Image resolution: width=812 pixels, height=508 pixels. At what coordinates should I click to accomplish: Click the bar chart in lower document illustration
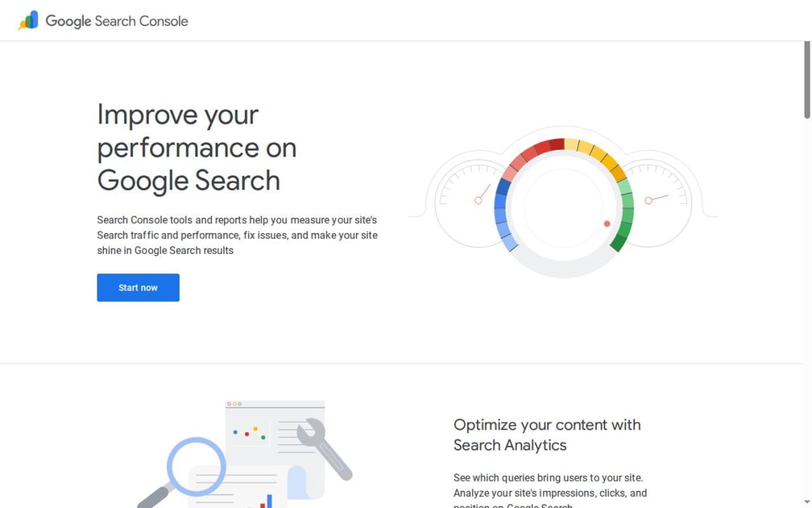266,502
